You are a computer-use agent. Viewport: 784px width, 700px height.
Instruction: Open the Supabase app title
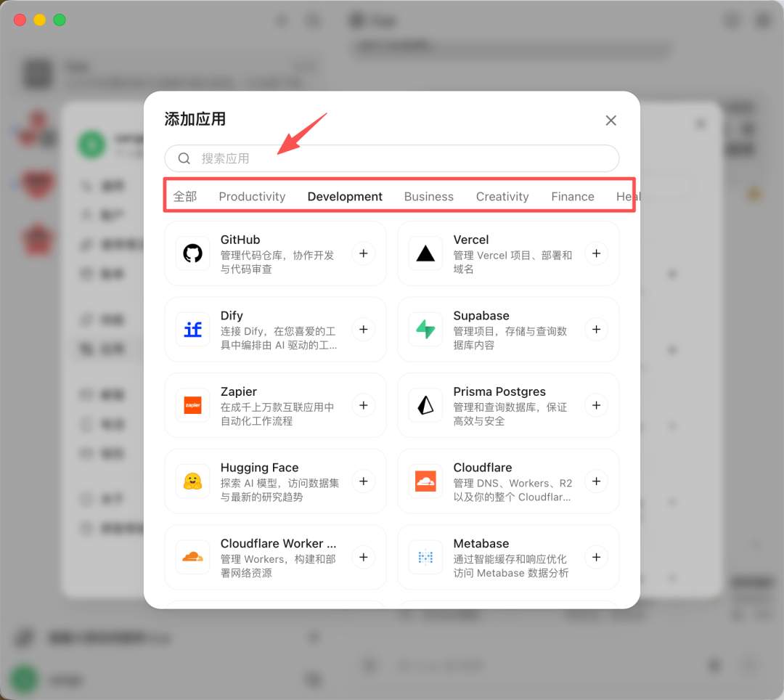(x=481, y=315)
